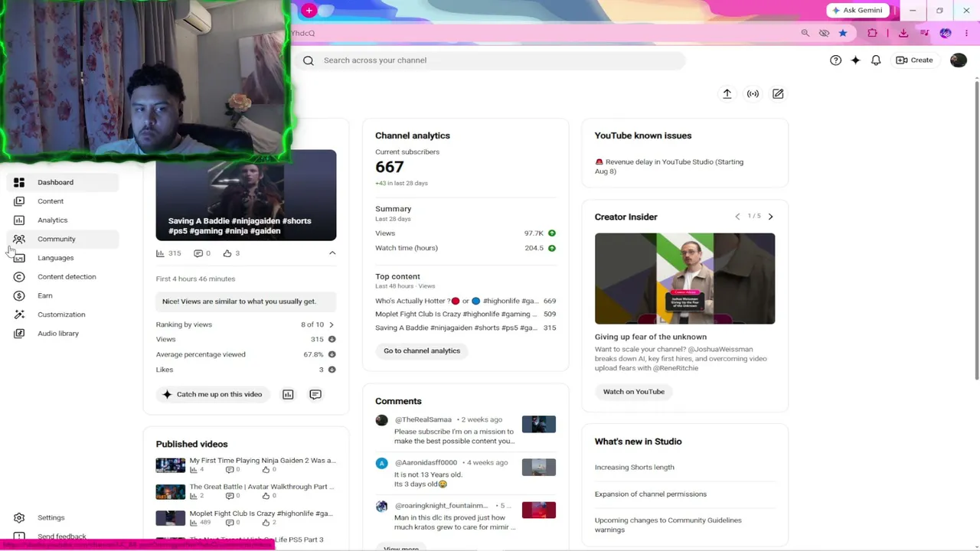
Task: Click the magnifier icon in search bar
Action: click(309, 60)
